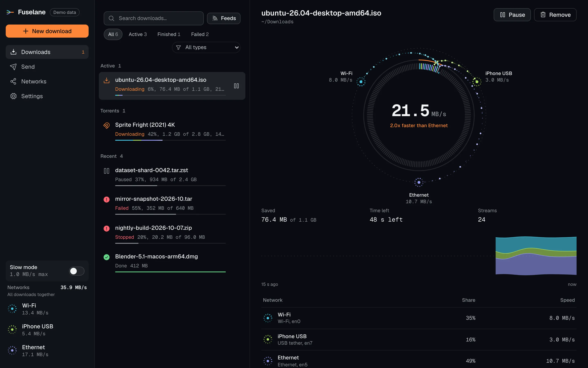
Task: Click the Ethernet node on the speed ring
Action: [x=419, y=182]
